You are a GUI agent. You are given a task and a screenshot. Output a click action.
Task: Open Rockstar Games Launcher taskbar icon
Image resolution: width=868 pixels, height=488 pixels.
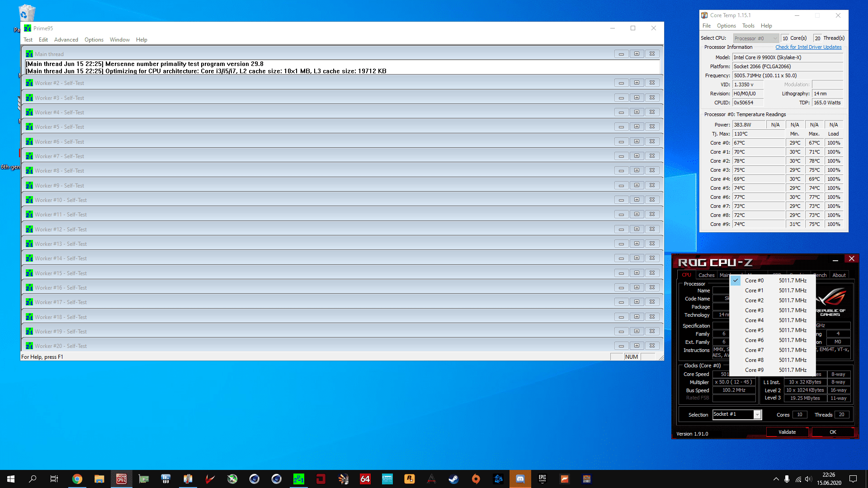410,479
